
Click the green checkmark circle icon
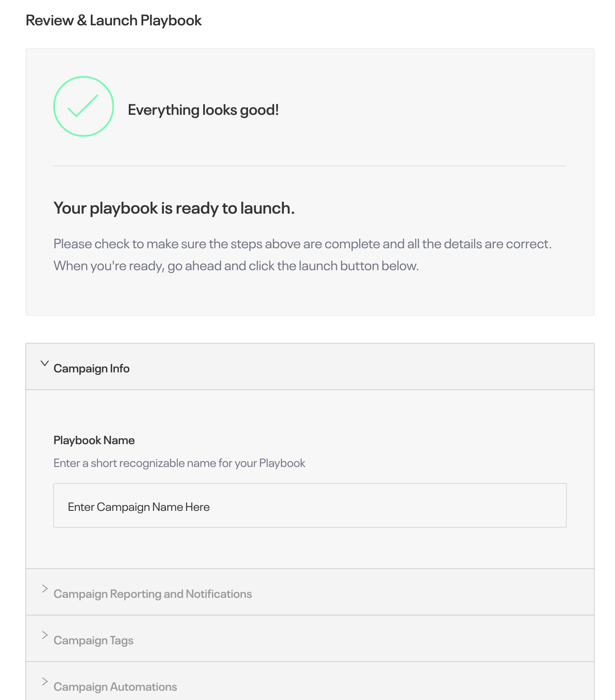coord(84,106)
